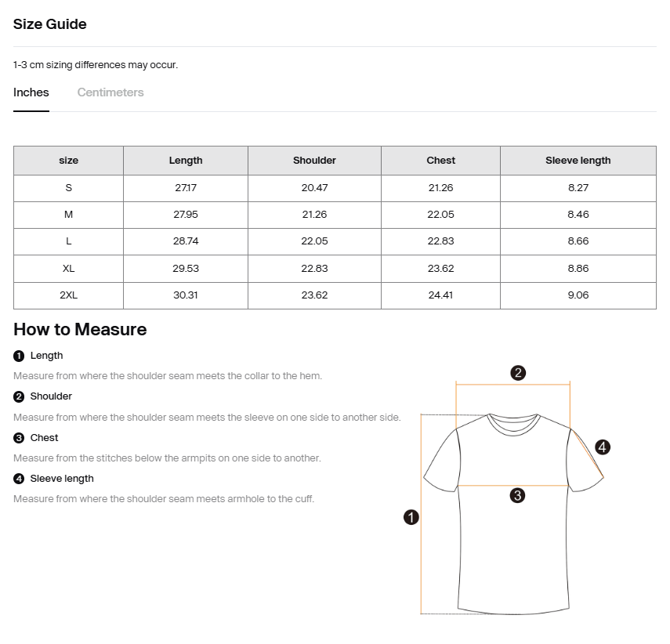
Task: Click the How to Measure heading
Action: 79,330
